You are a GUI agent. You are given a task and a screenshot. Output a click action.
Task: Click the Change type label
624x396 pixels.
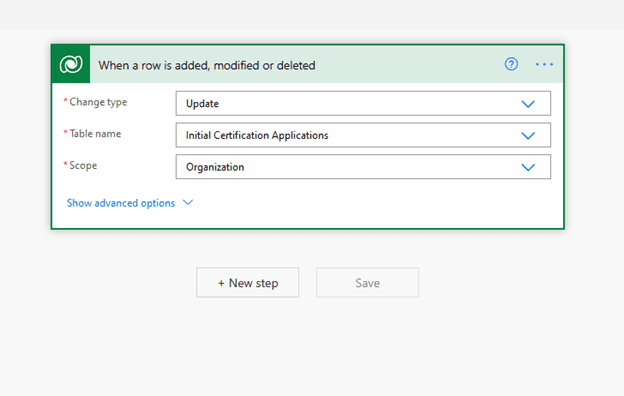click(98, 102)
